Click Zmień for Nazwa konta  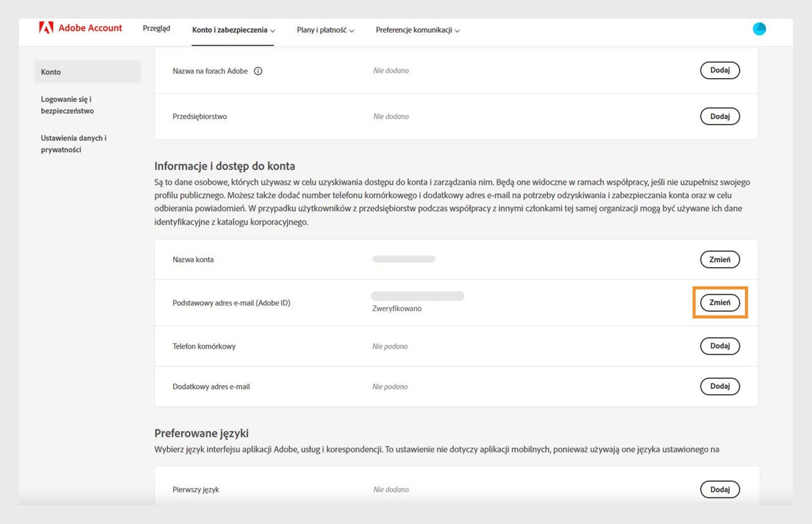pos(719,259)
